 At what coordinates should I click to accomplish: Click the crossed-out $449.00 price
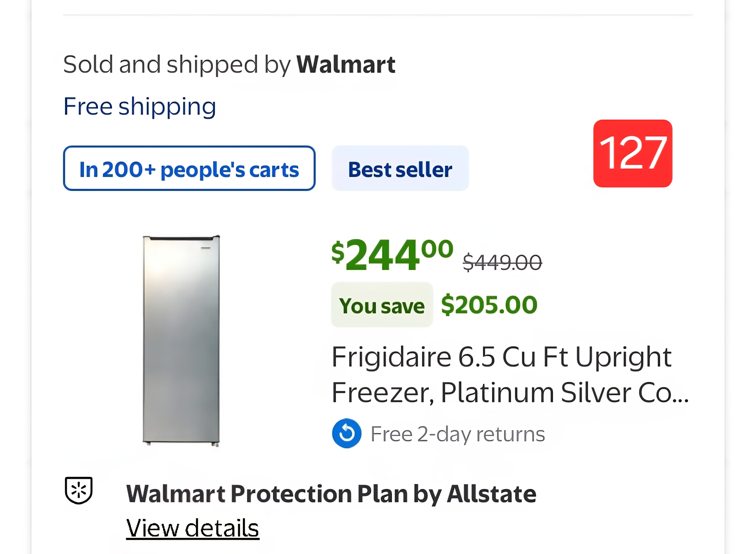pos(502,262)
